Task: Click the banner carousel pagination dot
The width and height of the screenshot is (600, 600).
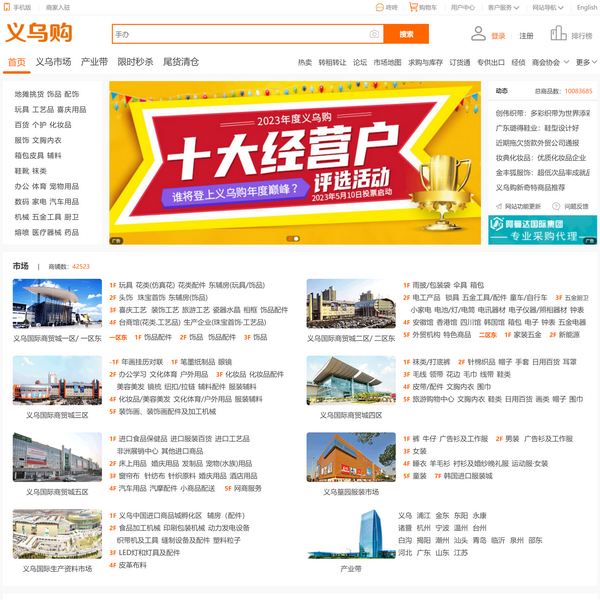Action: (x=294, y=238)
